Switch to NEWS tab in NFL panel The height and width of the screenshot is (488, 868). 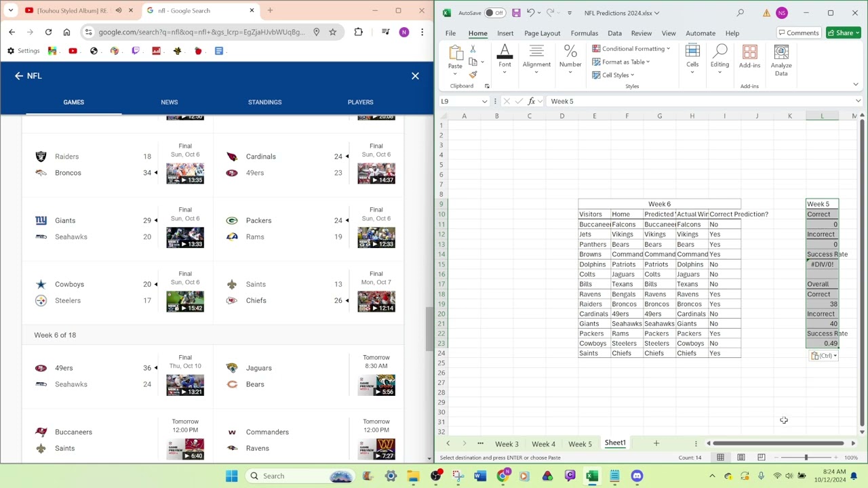(x=170, y=102)
